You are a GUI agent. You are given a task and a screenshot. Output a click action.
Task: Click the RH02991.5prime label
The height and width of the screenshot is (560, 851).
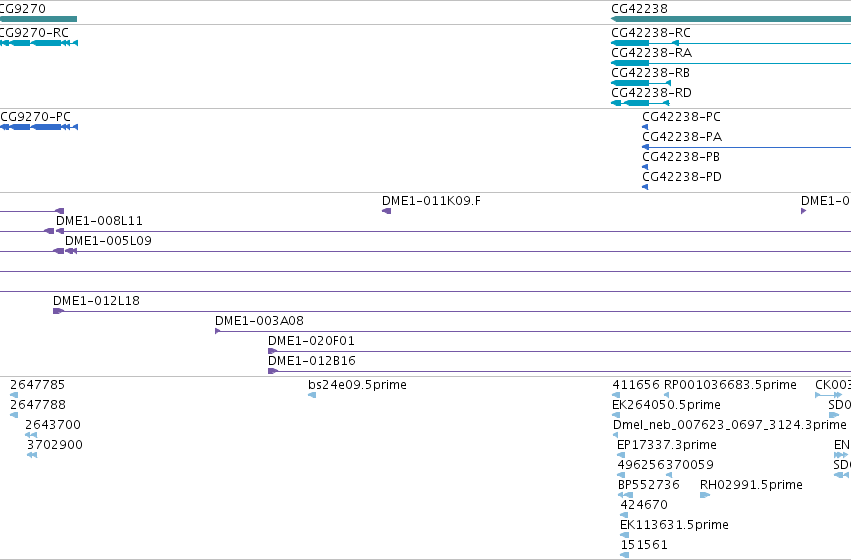(751, 485)
